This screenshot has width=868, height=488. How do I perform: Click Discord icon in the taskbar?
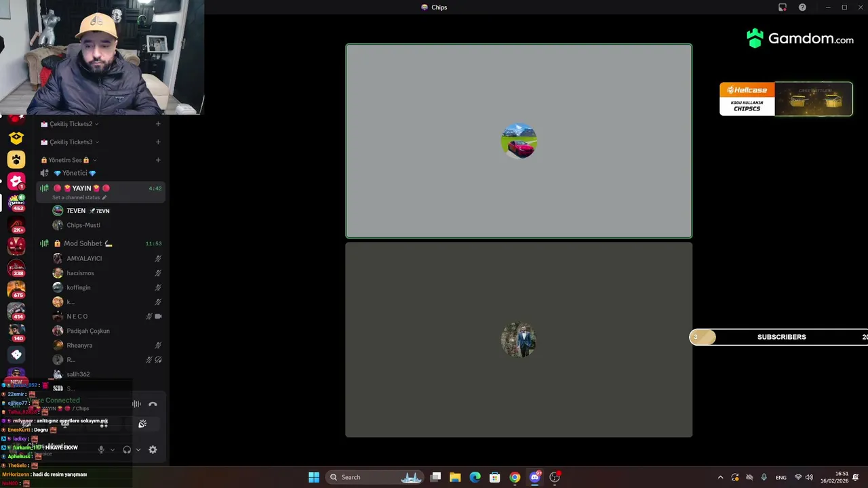click(534, 477)
